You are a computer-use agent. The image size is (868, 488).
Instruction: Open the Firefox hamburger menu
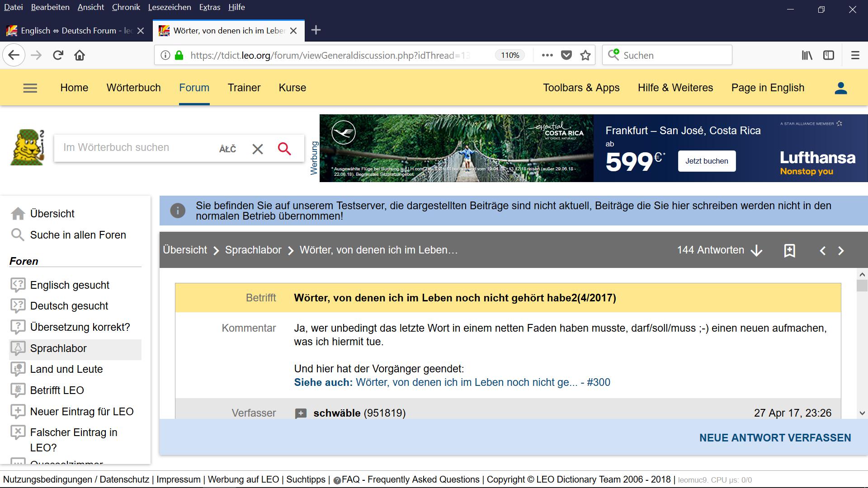[855, 55]
